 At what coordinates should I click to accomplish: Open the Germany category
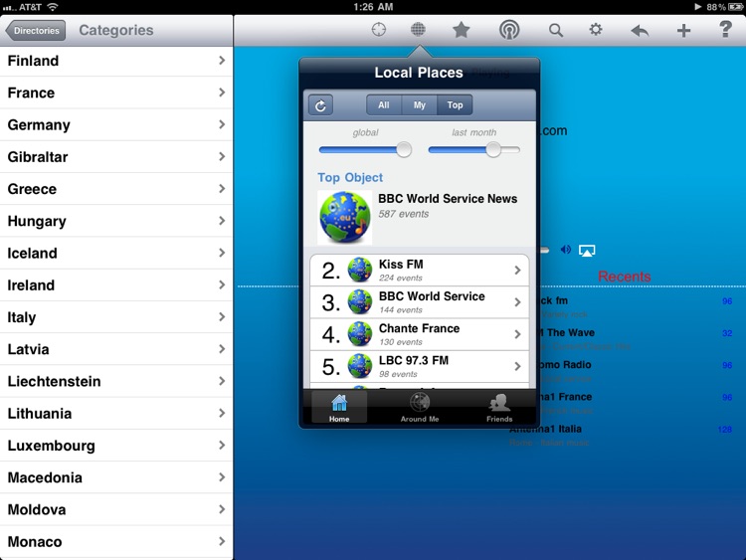pos(116,124)
